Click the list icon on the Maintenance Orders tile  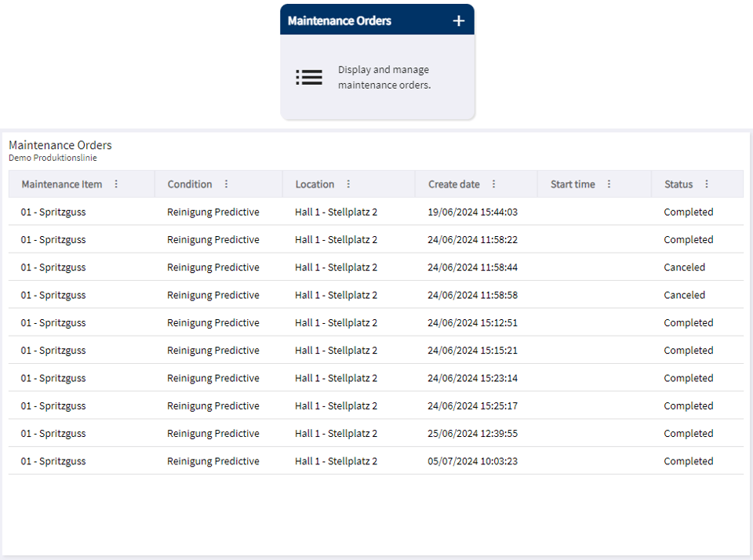308,77
